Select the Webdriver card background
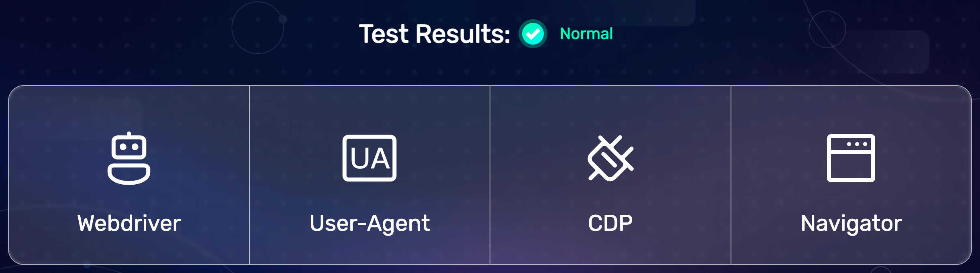The width and height of the screenshot is (980, 273). pos(129,175)
